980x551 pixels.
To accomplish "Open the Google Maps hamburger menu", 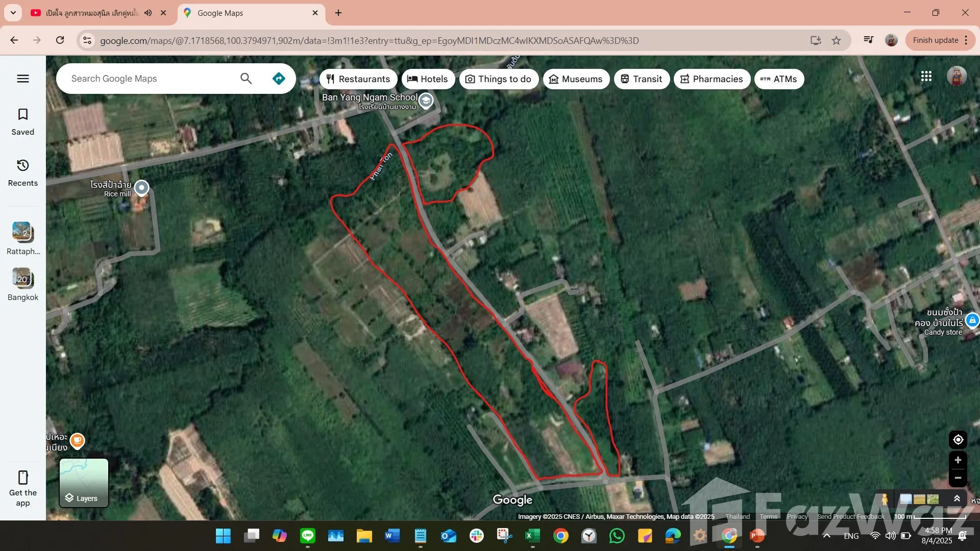I will [x=23, y=79].
